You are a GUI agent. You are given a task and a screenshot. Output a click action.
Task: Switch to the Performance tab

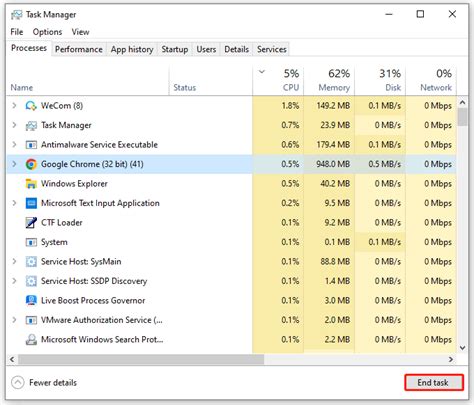(x=79, y=49)
